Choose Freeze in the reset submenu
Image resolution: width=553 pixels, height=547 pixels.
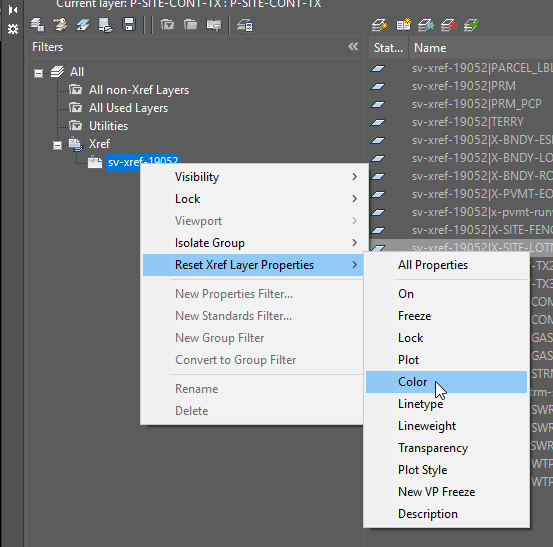(x=446, y=316)
